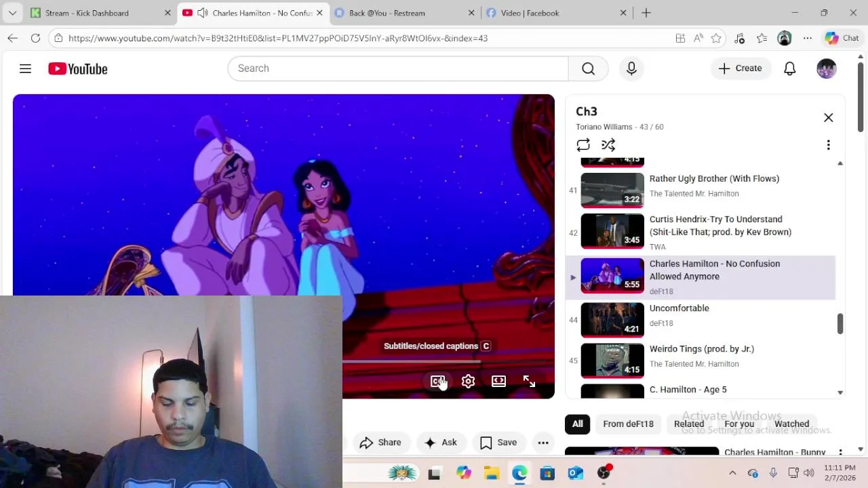Open Weirdo Tings (prod. by Jr.) thumbnail
The height and width of the screenshot is (488, 868).
pyautogui.click(x=612, y=360)
